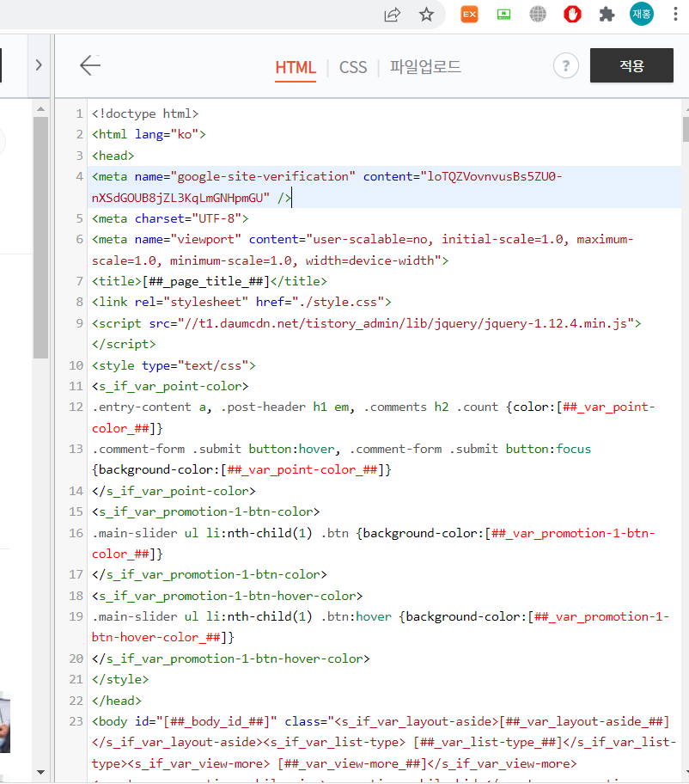Screen dimensions: 689x784
Task: Click line number 4 in the gutter
Action: pos(79,176)
